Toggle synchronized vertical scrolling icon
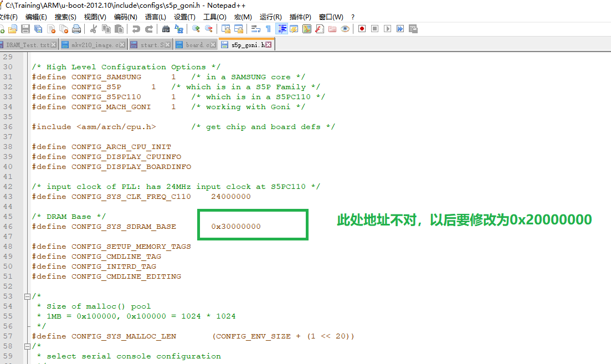This screenshot has width=611, height=364. 226,29
